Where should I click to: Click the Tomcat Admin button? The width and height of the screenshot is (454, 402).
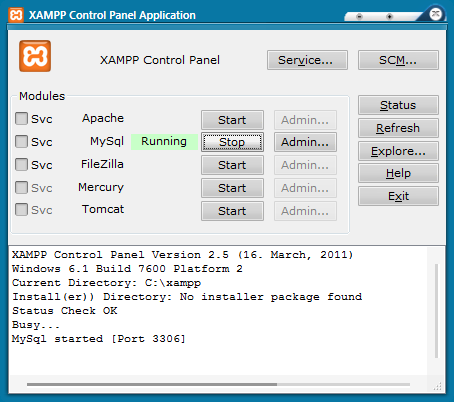[x=305, y=211]
